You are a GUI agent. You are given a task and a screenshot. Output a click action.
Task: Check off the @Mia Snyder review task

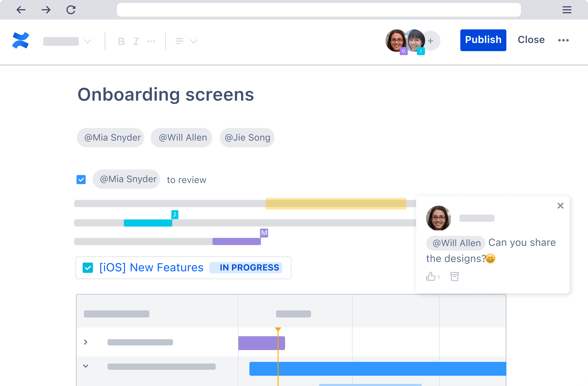[81, 179]
